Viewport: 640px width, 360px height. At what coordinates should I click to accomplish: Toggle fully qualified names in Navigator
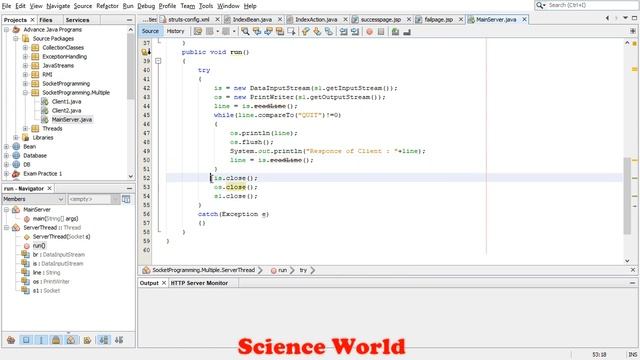tap(87, 340)
